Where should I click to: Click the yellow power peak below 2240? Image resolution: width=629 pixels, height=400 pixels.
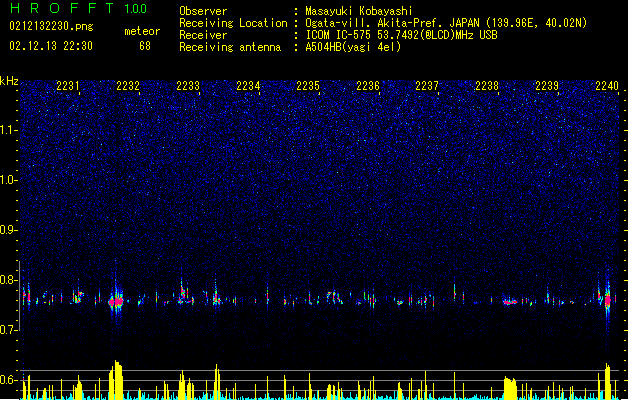[x=608, y=381]
